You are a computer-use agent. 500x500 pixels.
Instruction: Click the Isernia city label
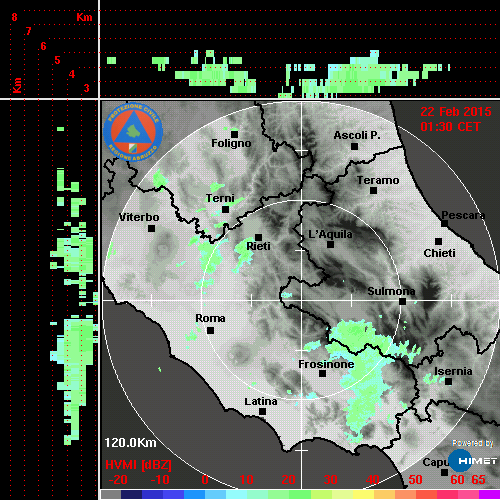tap(453, 371)
